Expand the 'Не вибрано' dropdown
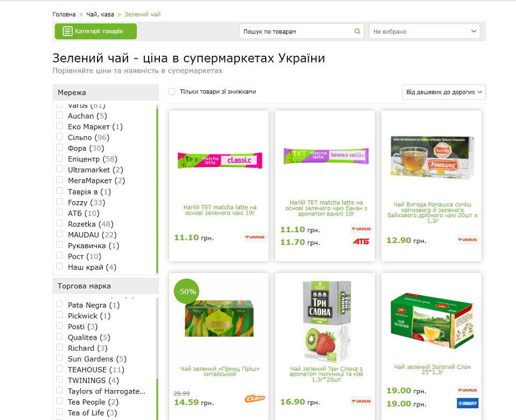This screenshot has height=420, width=516. [x=425, y=31]
